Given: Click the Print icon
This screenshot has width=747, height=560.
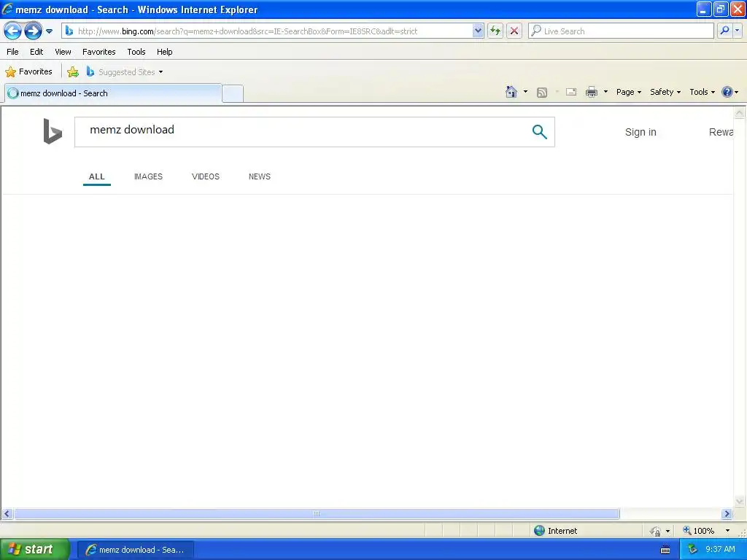Looking at the screenshot, I should point(592,92).
